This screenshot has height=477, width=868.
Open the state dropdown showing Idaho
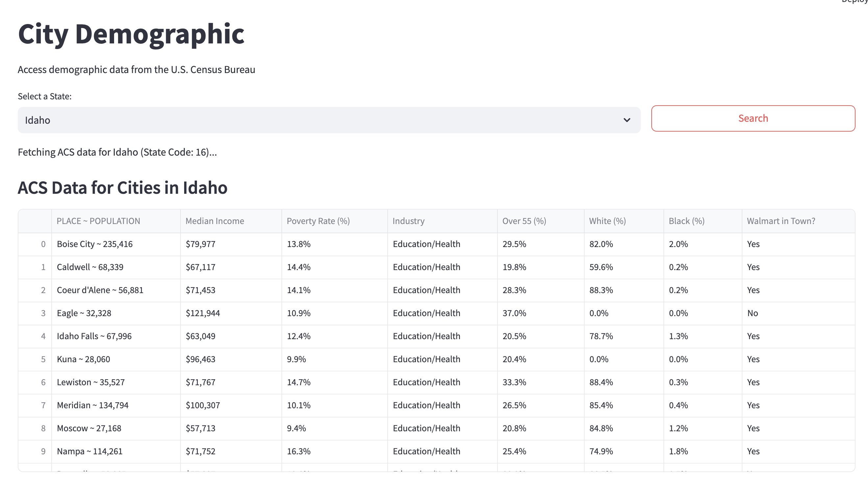pos(329,120)
